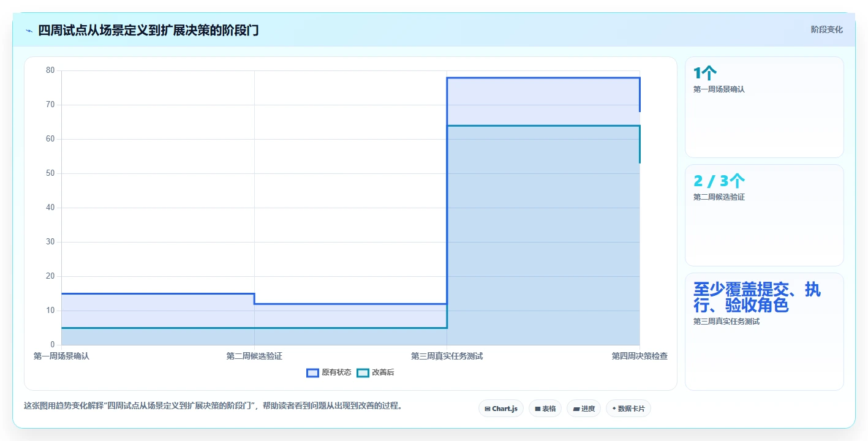Click x-axis label 第二周候选验证
This screenshot has height=441, width=868.
tap(254, 356)
